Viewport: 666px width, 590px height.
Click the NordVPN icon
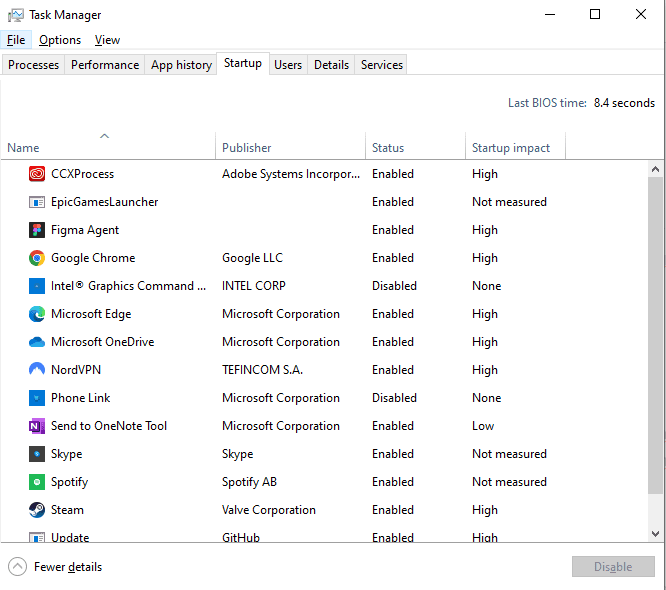[37, 370]
